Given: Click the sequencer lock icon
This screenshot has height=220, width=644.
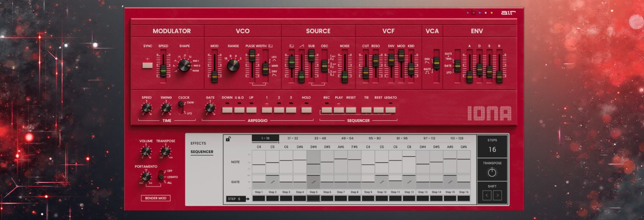Looking at the screenshot, I should [228, 139].
